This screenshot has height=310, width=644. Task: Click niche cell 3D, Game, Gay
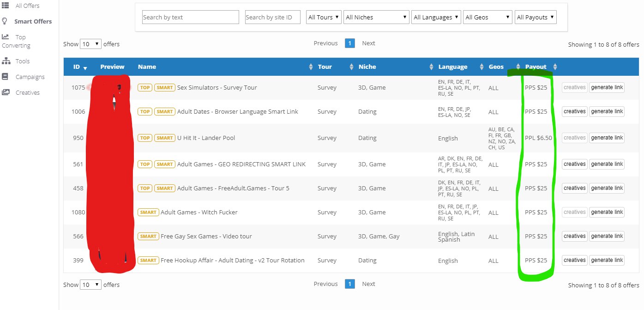pos(379,236)
